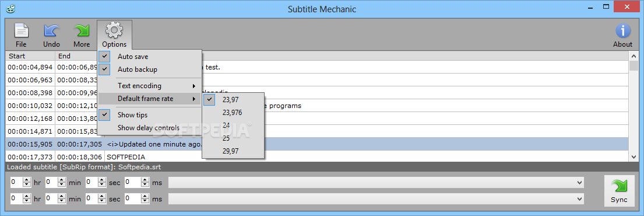This screenshot has height=216, width=644.
Task: Select the row starting 00:00:06,963
Action: [316, 80]
